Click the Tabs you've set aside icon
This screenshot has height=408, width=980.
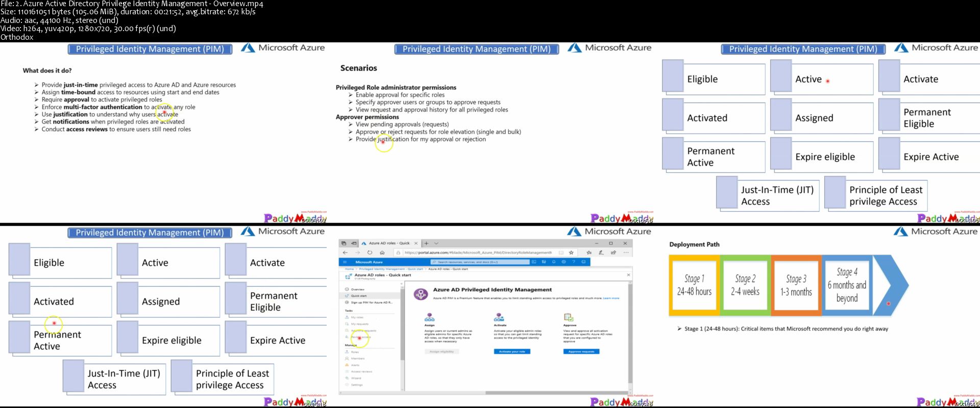point(344,243)
